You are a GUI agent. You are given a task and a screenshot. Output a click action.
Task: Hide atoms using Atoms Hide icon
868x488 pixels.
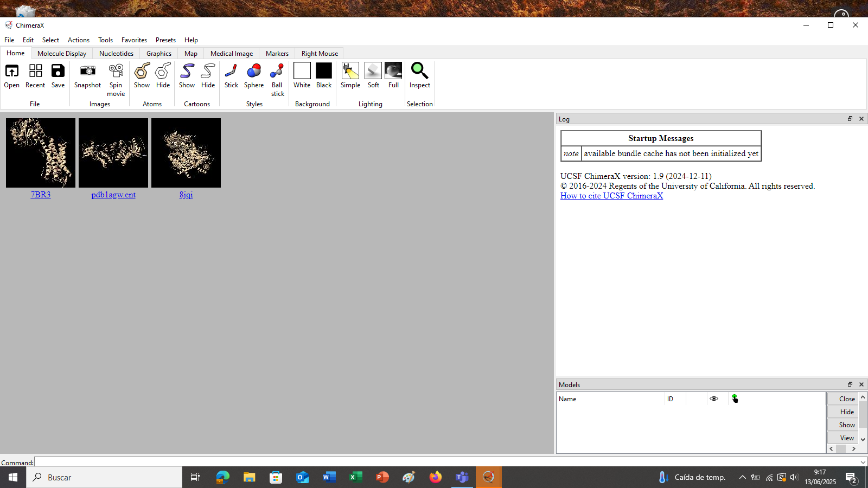coord(163,76)
